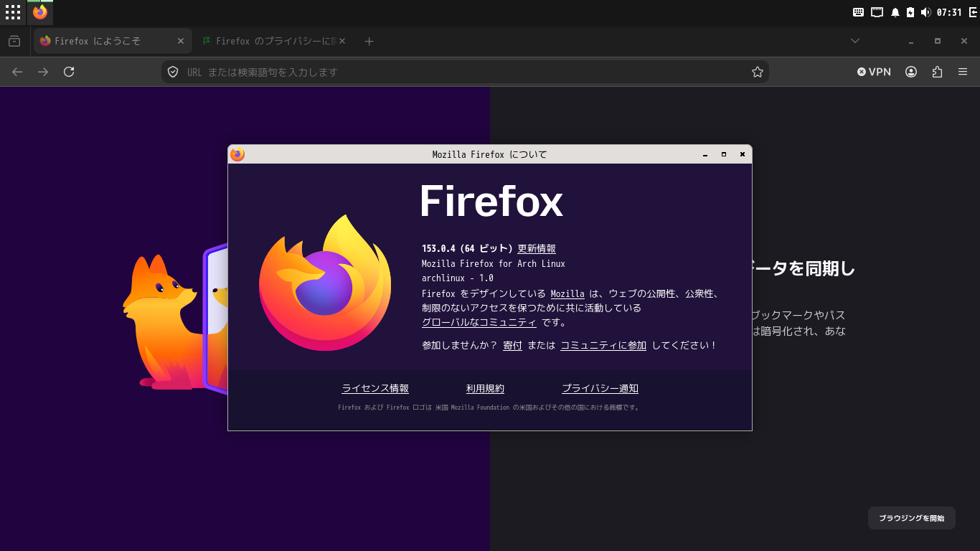This screenshot has width=980, height=551.
Task: Close the Firefox のプライバシー tab
Action: (x=342, y=41)
